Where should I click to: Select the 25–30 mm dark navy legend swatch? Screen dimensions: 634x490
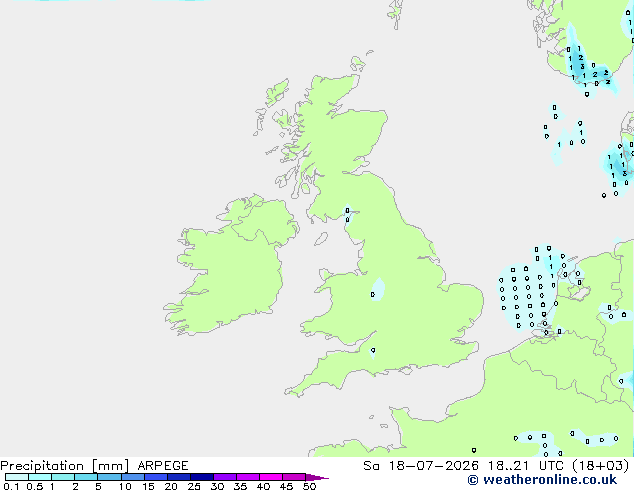[x=202, y=477]
